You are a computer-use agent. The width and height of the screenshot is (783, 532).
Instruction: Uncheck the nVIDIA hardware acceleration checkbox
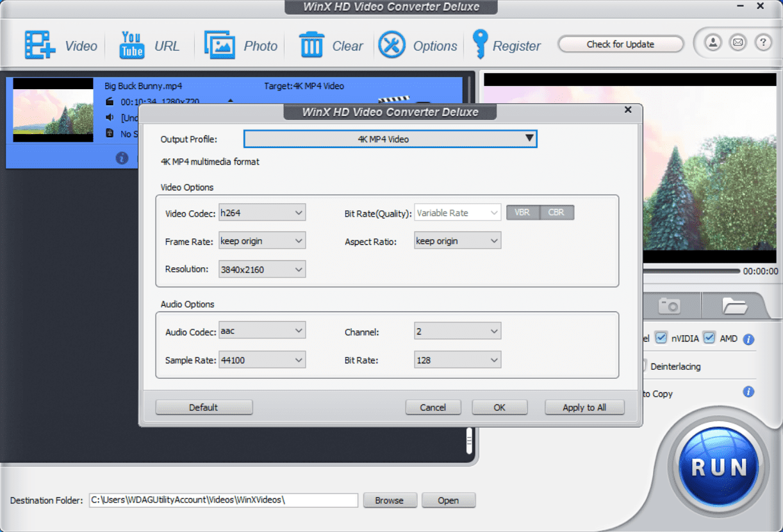(x=661, y=338)
